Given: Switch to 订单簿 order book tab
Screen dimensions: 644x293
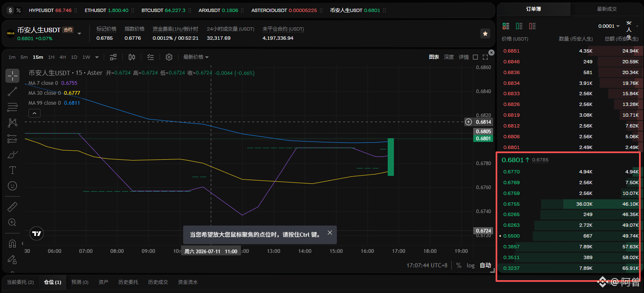Looking at the screenshot, I should pyautogui.click(x=533, y=9).
